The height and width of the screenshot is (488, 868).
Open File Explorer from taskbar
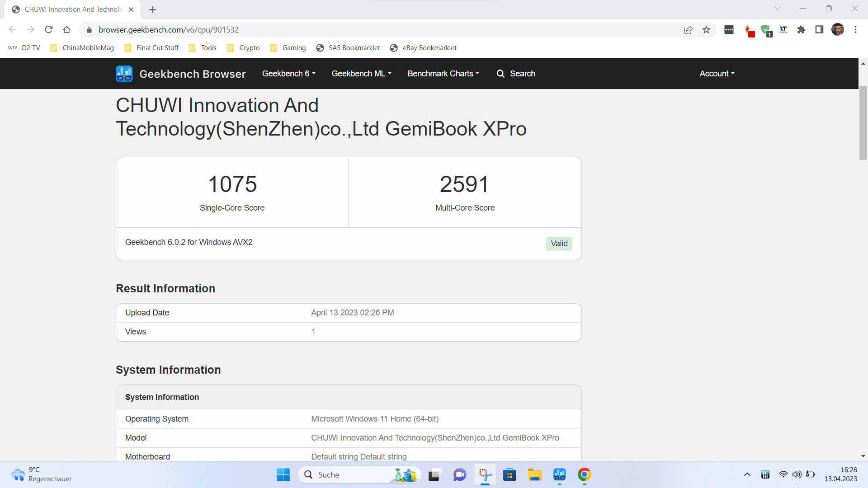[534, 475]
